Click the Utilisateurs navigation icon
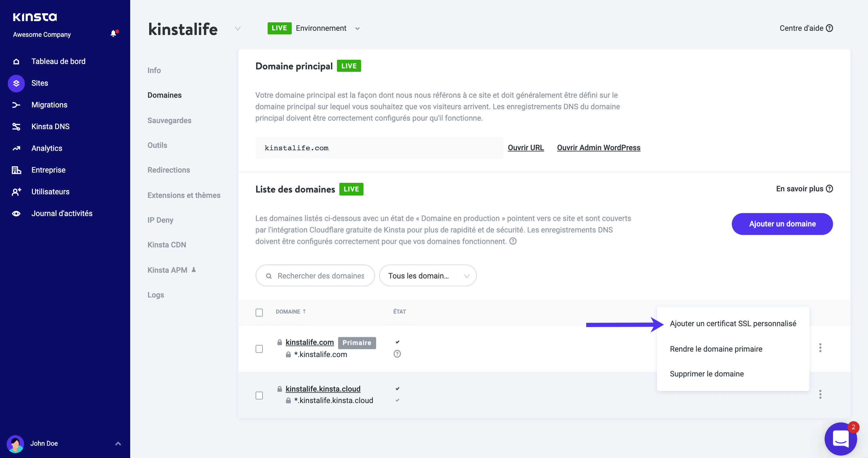The height and width of the screenshot is (458, 868). 16,191
